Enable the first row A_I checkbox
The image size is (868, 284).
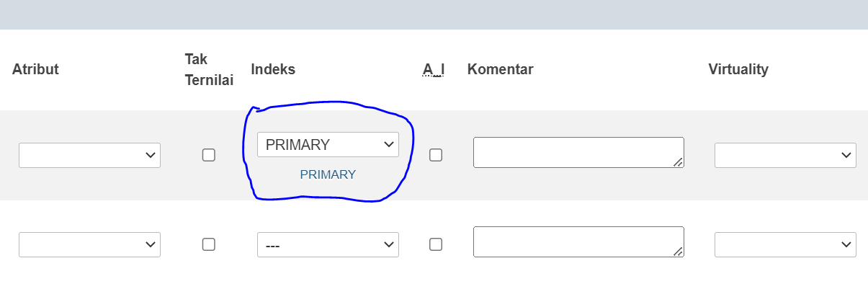(436, 155)
